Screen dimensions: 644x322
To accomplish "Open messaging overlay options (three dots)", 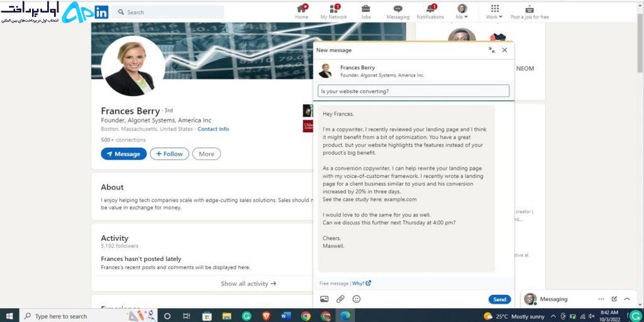I will tap(601, 299).
